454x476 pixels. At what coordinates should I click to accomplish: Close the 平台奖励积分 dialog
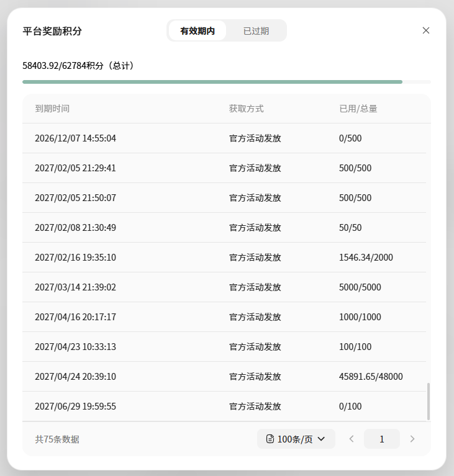[425, 30]
